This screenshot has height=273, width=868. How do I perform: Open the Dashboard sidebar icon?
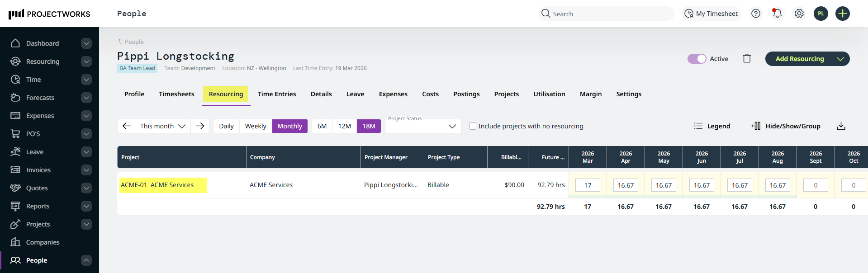[15, 43]
